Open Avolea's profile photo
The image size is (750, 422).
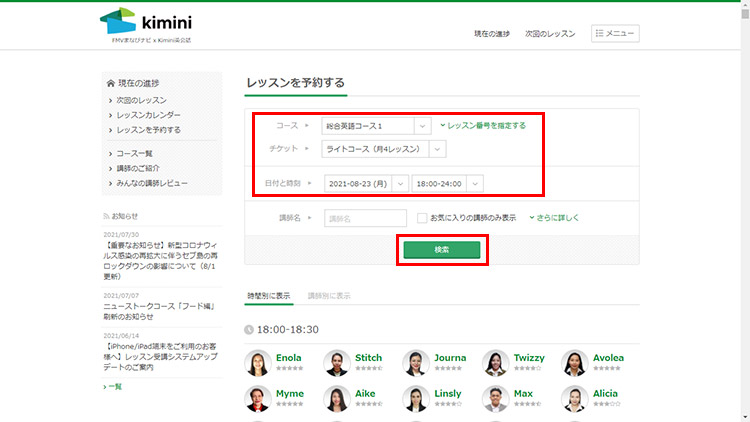pos(574,362)
